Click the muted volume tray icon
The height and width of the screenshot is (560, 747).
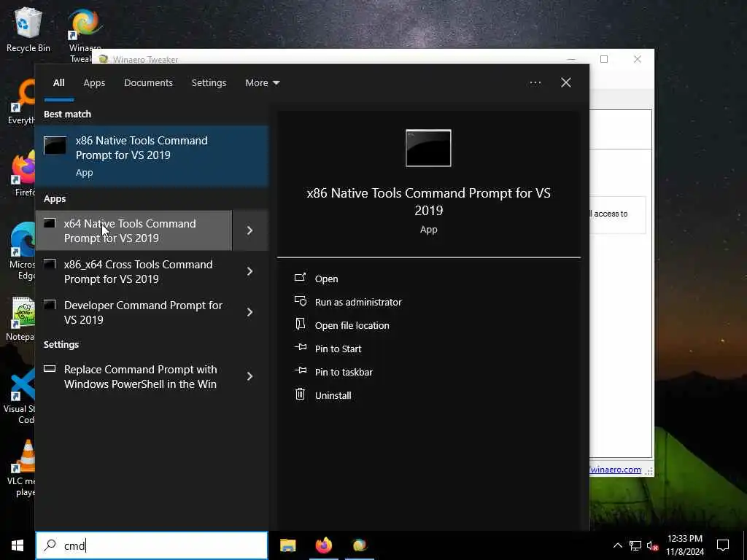pos(653,545)
